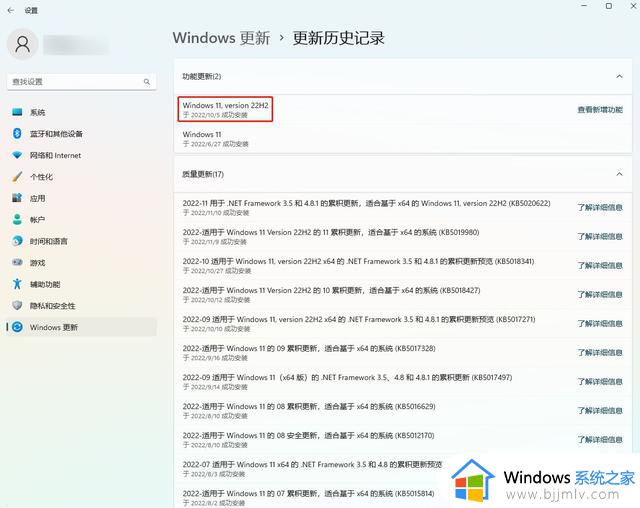The height and width of the screenshot is (508, 640).
Task: Click the 功能更新(2) section header text
Action: click(x=202, y=76)
